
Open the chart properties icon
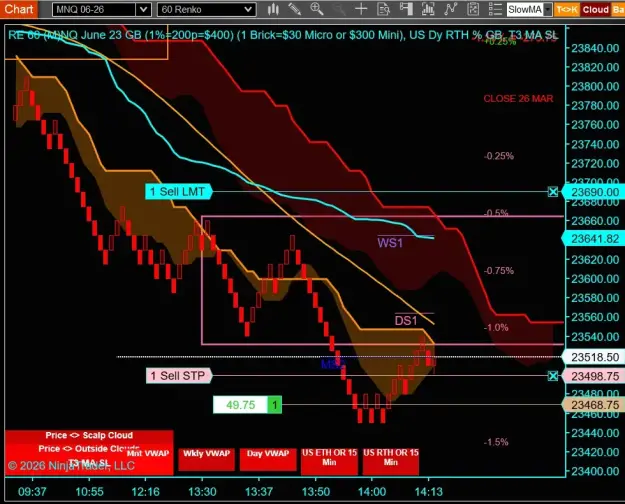(473, 9)
